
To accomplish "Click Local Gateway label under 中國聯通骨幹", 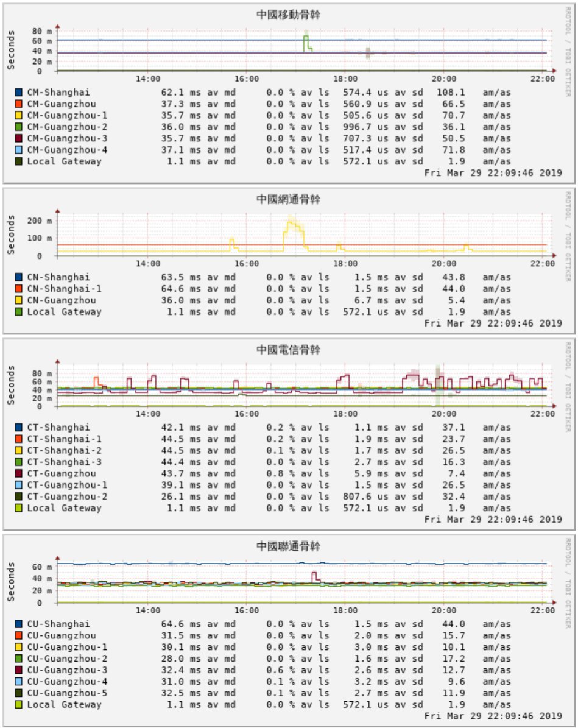I will click(64, 705).
